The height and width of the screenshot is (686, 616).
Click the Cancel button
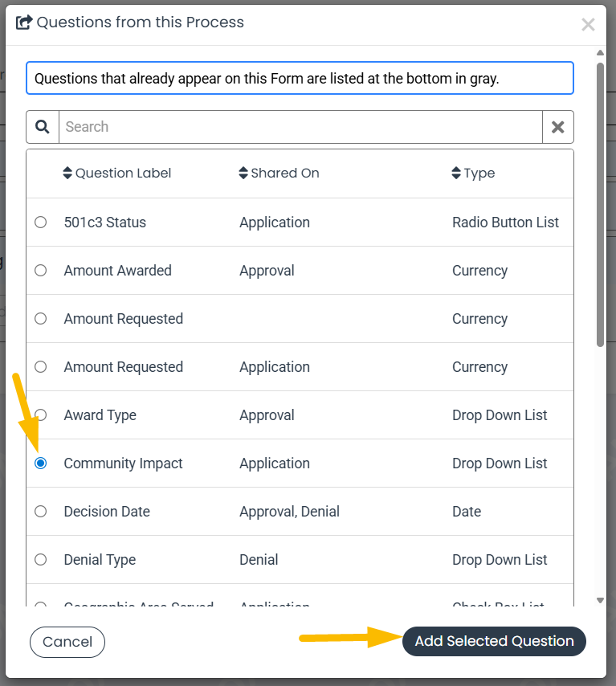click(x=67, y=642)
